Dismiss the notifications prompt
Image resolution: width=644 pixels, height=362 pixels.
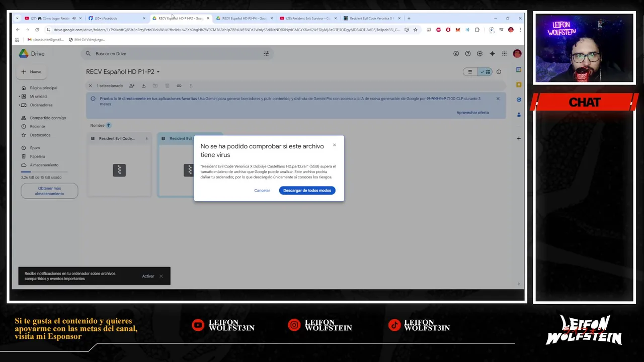pyautogui.click(x=161, y=276)
